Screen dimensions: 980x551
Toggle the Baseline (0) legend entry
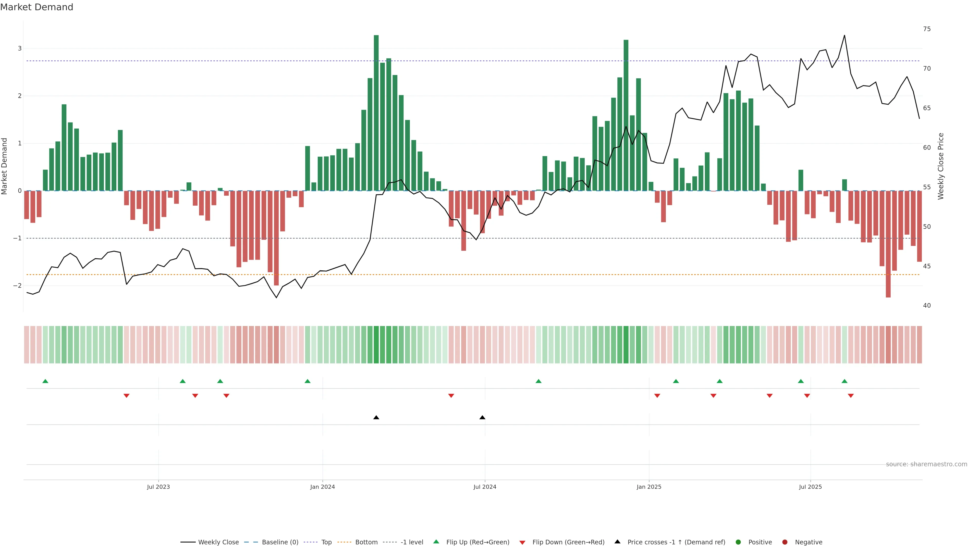point(280,542)
